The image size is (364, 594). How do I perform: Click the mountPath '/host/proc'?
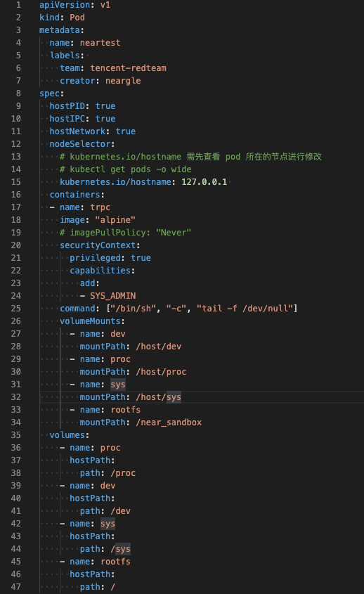click(x=161, y=372)
